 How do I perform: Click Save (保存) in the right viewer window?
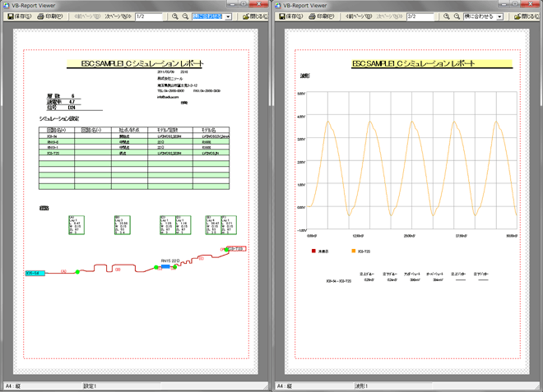291,16
